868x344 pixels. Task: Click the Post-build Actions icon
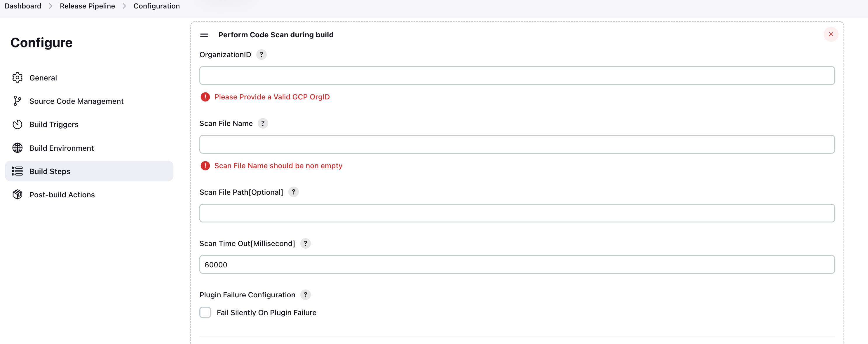coord(17,195)
